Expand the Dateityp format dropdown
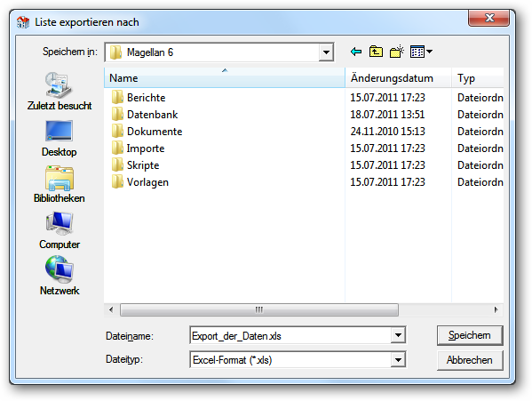Image resolution: width=532 pixels, height=401 pixels. [398, 360]
